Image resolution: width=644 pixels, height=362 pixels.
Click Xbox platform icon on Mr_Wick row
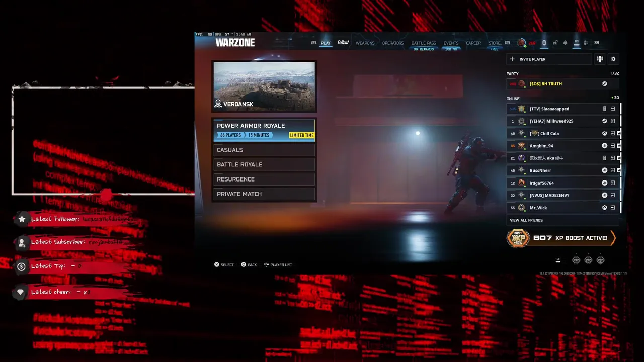pyautogui.click(x=605, y=208)
